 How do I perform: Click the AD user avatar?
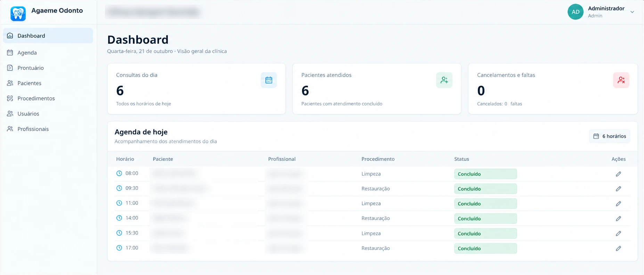click(576, 12)
